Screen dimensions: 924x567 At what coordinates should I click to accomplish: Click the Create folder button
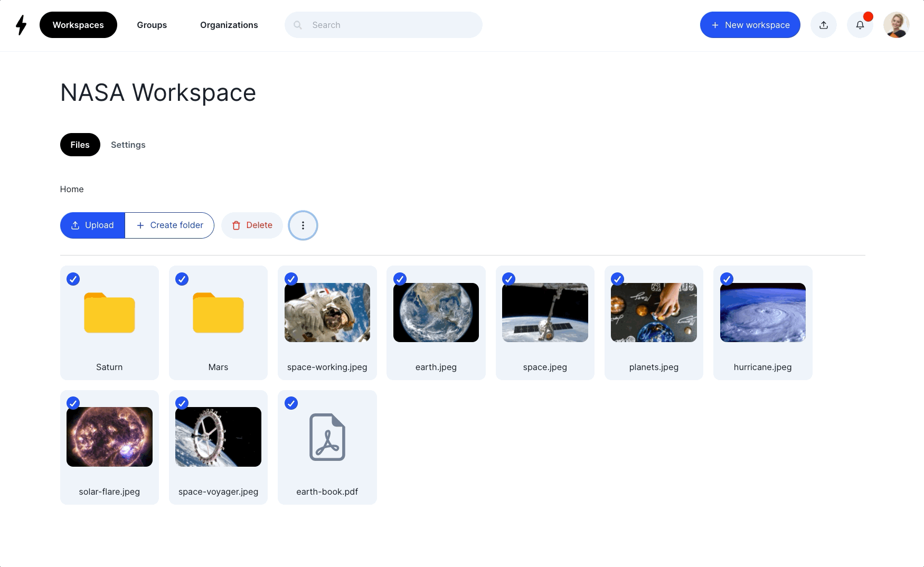point(169,225)
